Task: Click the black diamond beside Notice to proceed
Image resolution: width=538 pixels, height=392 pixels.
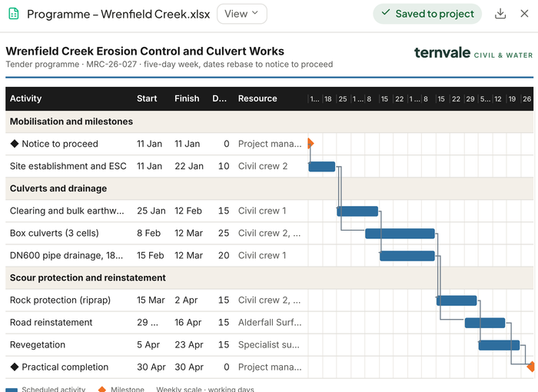Action: (x=15, y=144)
